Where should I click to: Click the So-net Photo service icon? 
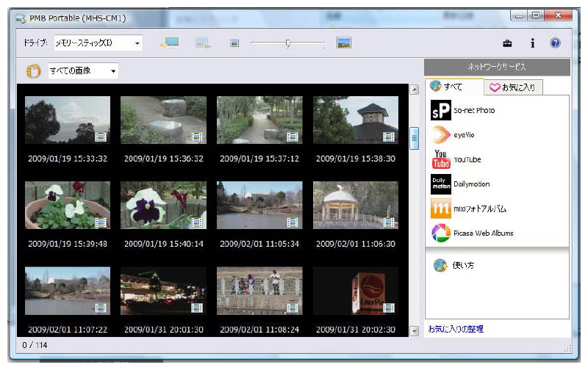(x=441, y=110)
